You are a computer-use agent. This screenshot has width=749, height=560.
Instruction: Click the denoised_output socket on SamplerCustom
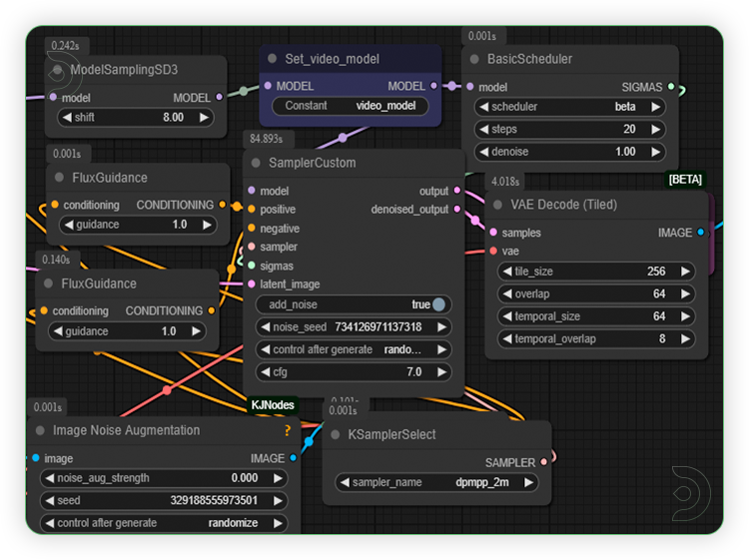[x=457, y=209]
